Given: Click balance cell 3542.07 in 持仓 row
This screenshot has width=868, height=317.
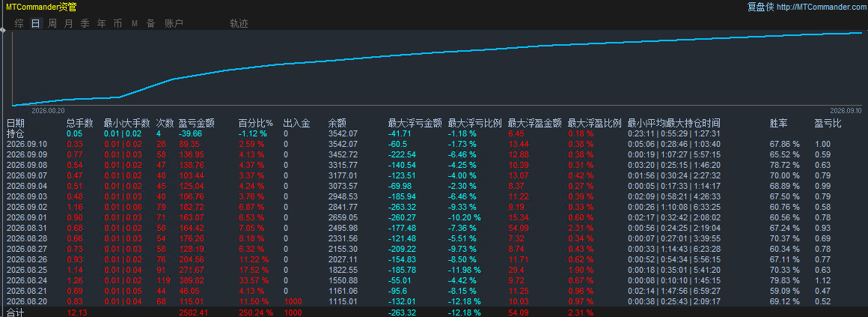Looking at the screenshot, I should click(x=343, y=133).
